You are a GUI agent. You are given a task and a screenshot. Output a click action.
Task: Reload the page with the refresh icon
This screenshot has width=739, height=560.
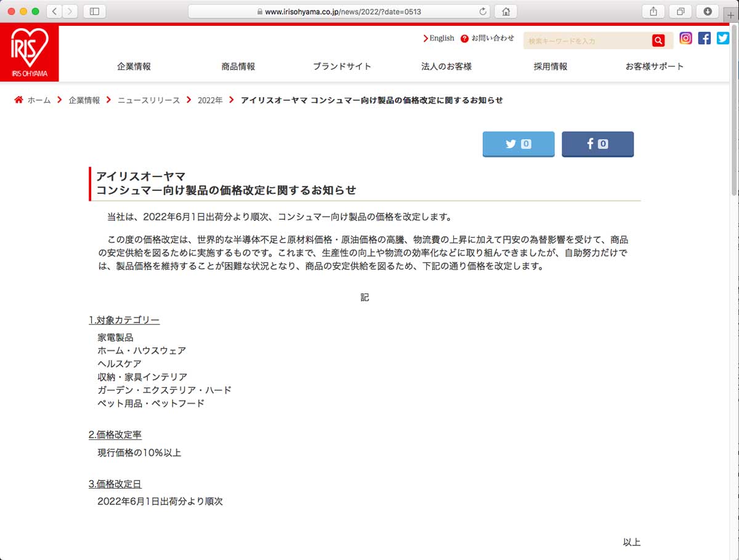(x=483, y=12)
